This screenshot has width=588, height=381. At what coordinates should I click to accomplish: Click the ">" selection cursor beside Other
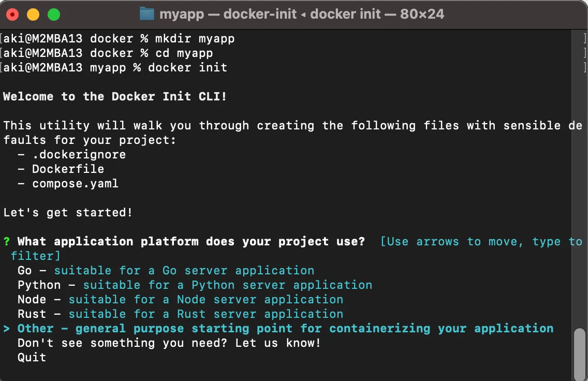coord(7,329)
